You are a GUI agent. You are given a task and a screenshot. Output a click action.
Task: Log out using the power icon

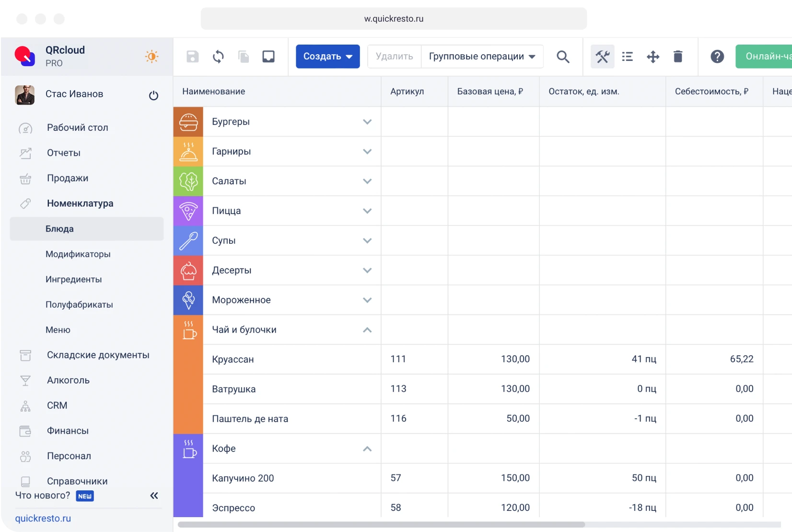153,95
